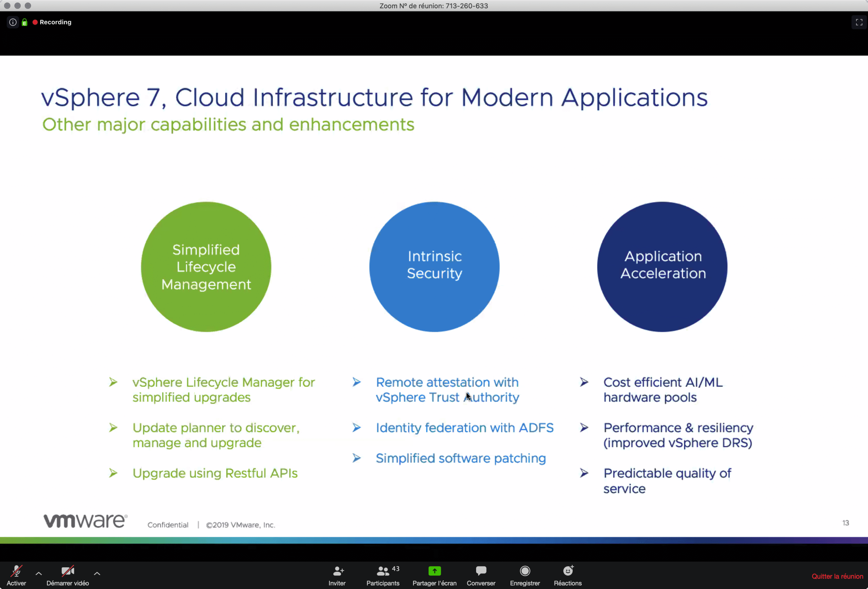Open the Participants panel icon
This screenshot has height=589, width=868.
382,571
